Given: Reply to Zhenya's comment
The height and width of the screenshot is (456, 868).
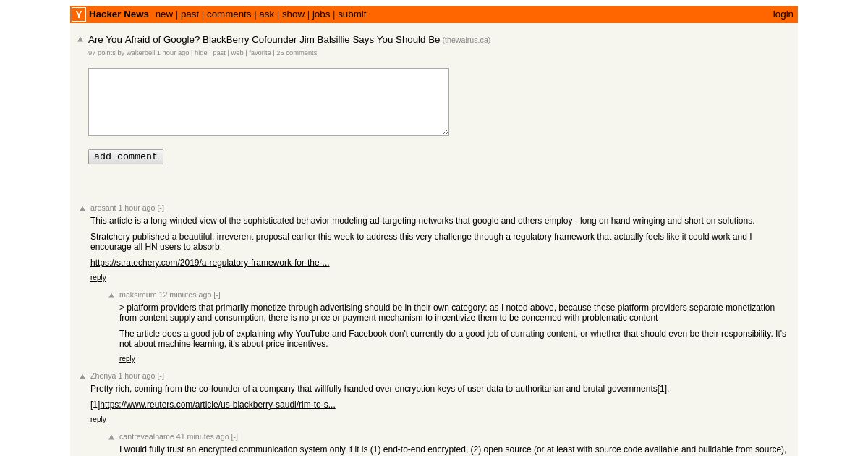Looking at the screenshot, I should tap(98, 420).
